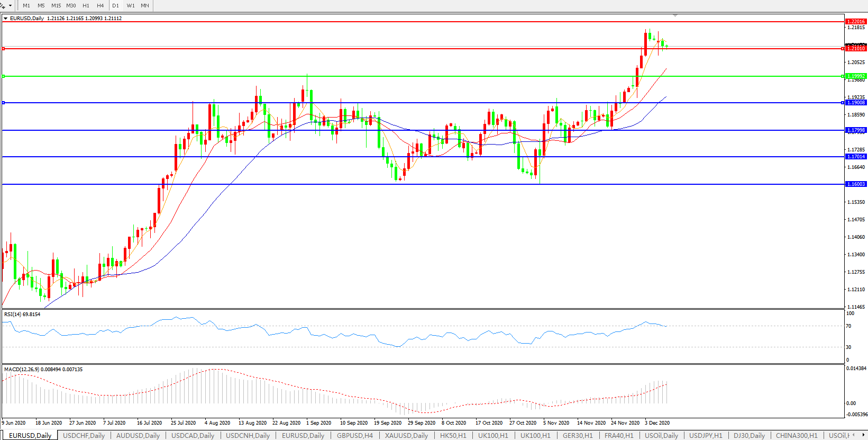Click the M15 timeframe button

[56, 6]
